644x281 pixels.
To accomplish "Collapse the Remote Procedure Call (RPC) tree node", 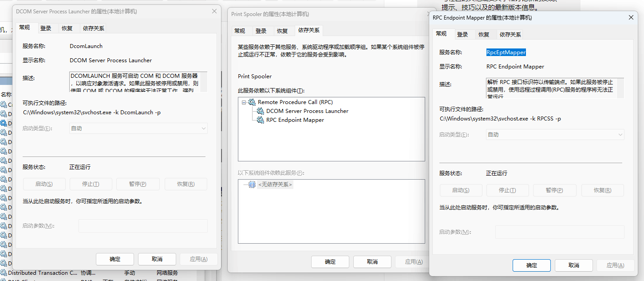I will click(243, 102).
